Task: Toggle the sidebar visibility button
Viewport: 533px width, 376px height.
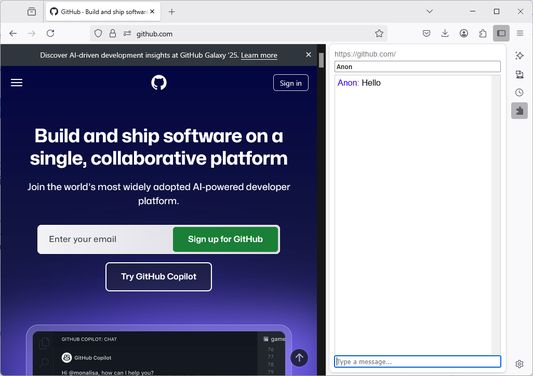Action: pos(501,33)
